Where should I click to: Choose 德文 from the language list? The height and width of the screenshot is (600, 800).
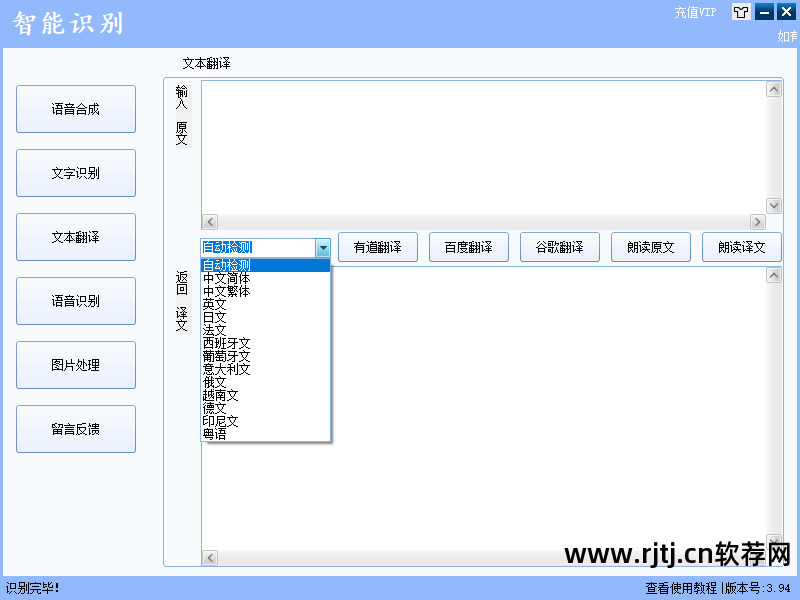(266, 408)
